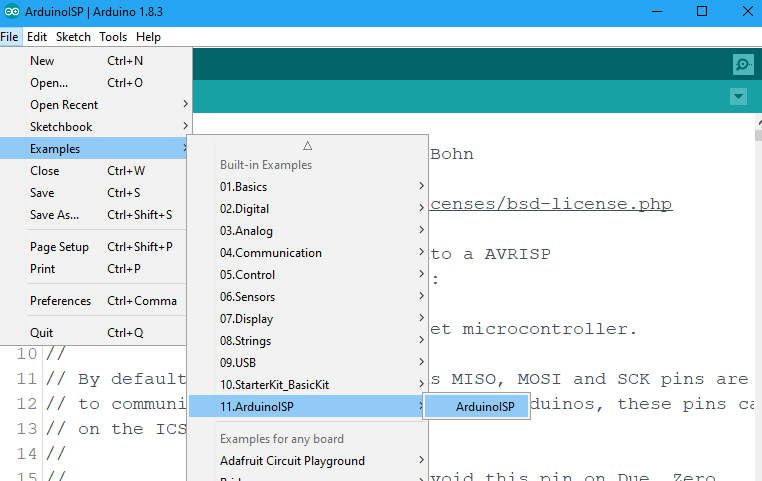762x481 pixels.
Task: Click line number 11 in the editor gutter
Action: coord(27,379)
